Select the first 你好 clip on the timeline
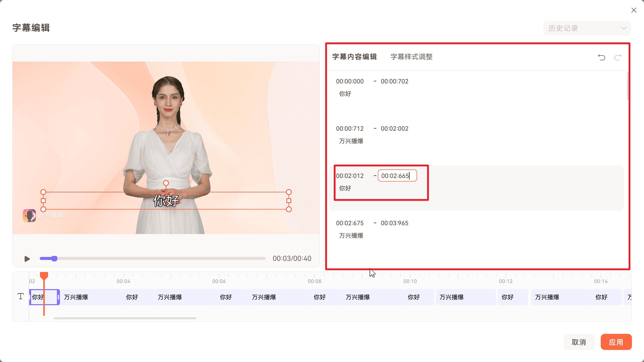This screenshot has width=644, height=362. pos(44,297)
